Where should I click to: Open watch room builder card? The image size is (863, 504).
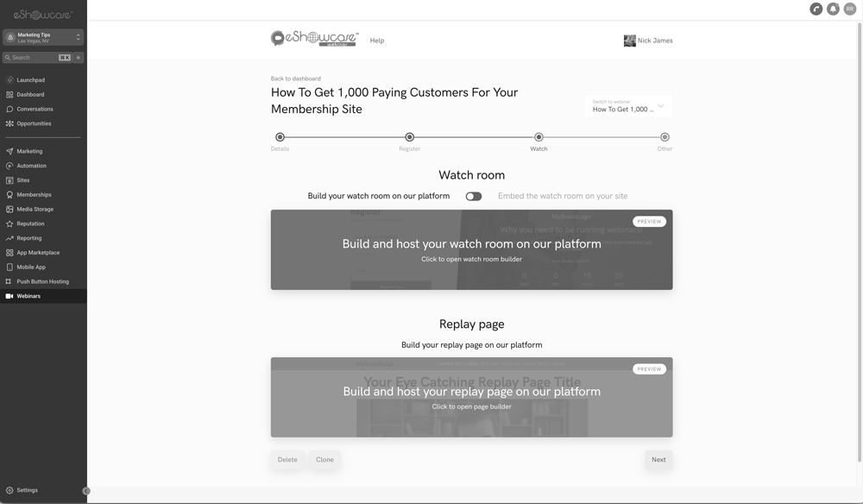pyautogui.click(x=472, y=249)
